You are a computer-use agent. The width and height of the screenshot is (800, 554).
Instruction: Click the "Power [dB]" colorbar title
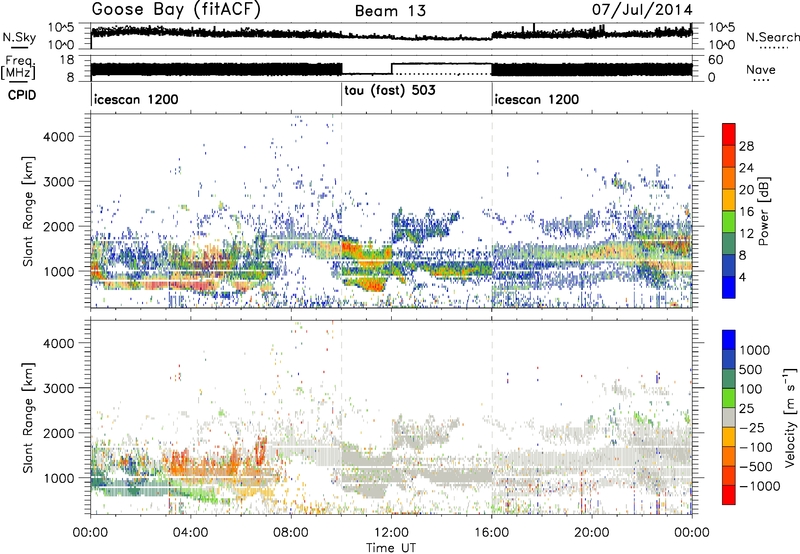coord(763,211)
